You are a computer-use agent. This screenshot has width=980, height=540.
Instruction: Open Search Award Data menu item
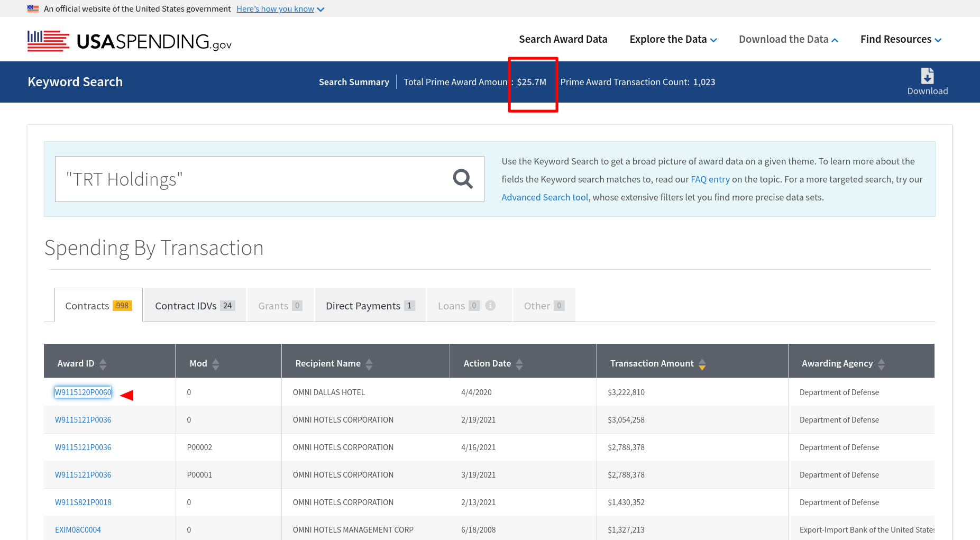point(563,39)
